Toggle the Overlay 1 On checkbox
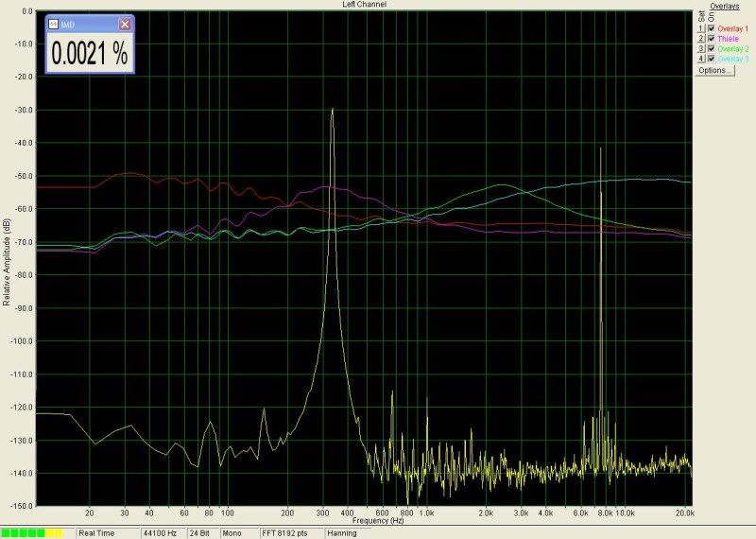The height and width of the screenshot is (539, 756). (x=712, y=28)
